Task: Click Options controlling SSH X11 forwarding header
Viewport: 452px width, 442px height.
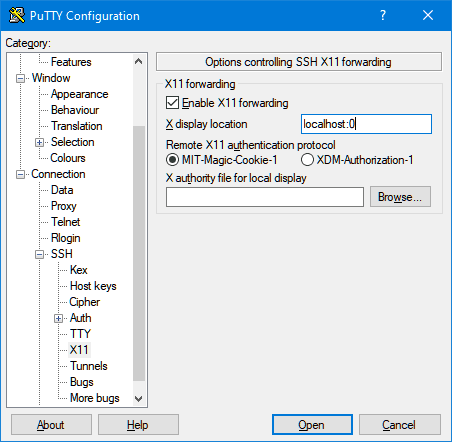Action: tap(298, 62)
